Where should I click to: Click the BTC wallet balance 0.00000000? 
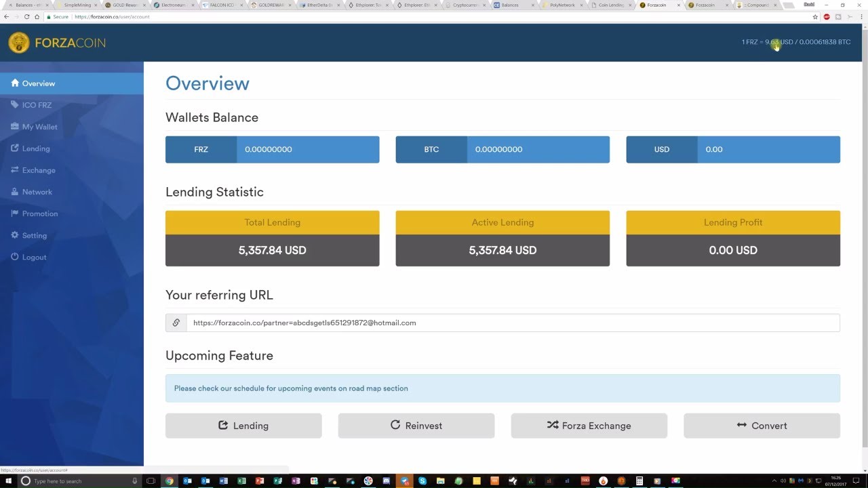point(499,149)
